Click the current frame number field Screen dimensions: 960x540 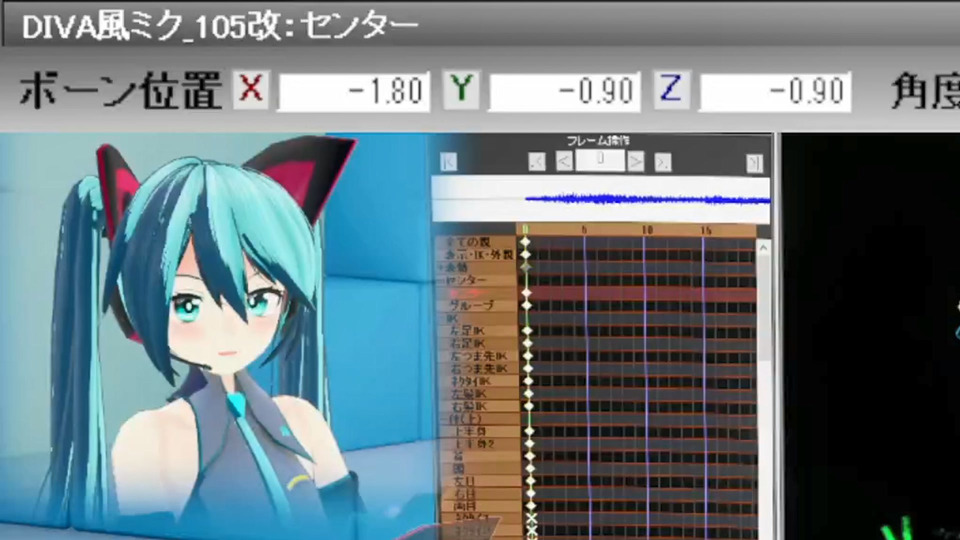click(x=600, y=160)
